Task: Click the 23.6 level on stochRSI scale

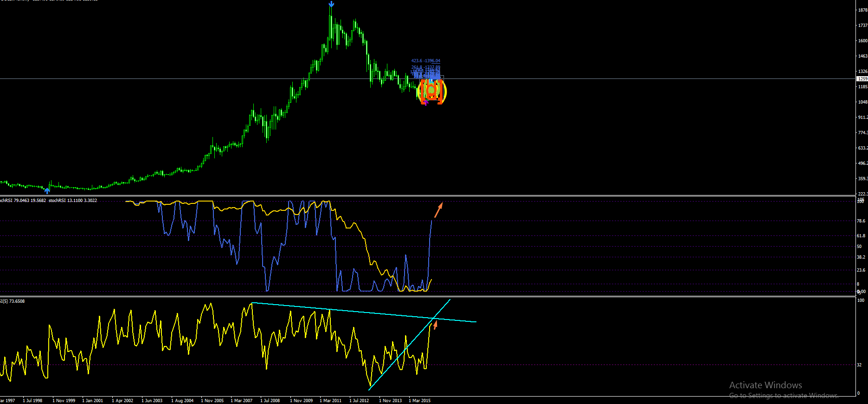Action: [861, 270]
